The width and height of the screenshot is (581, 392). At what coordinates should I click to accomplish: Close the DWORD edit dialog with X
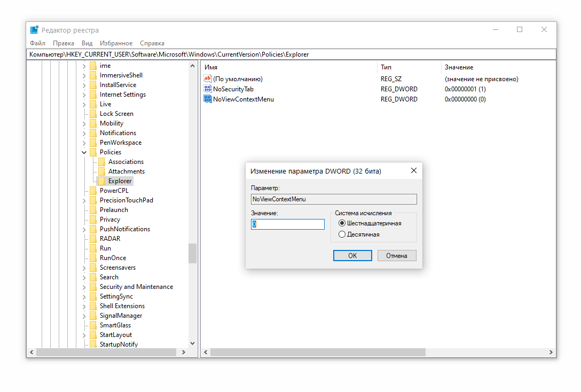[413, 170]
